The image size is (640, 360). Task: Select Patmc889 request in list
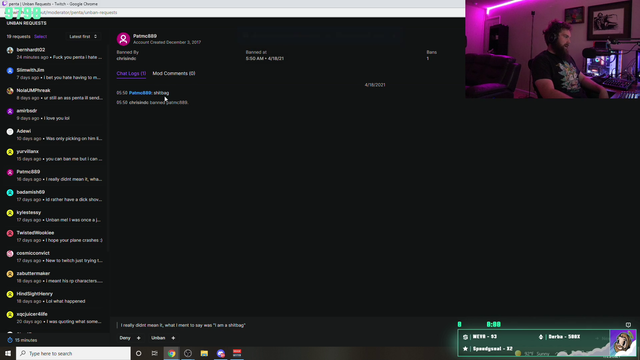click(x=55, y=176)
